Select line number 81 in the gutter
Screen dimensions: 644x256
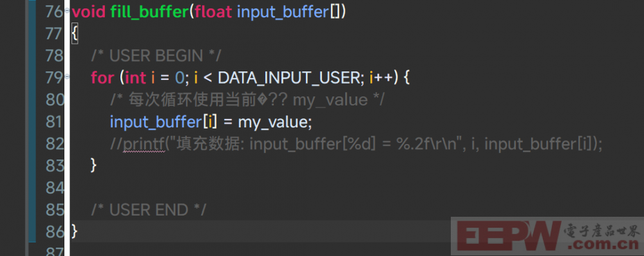tap(55, 122)
